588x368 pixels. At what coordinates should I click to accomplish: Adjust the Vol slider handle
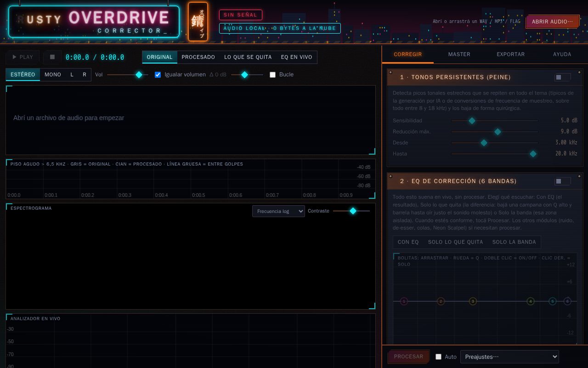click(x=139, y=75)
